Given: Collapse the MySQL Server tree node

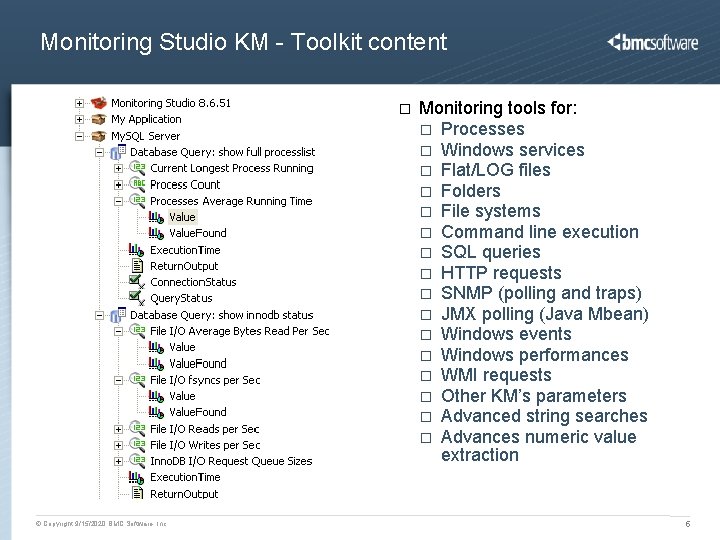Looking at the screenshot, I should tap(79, 136).
